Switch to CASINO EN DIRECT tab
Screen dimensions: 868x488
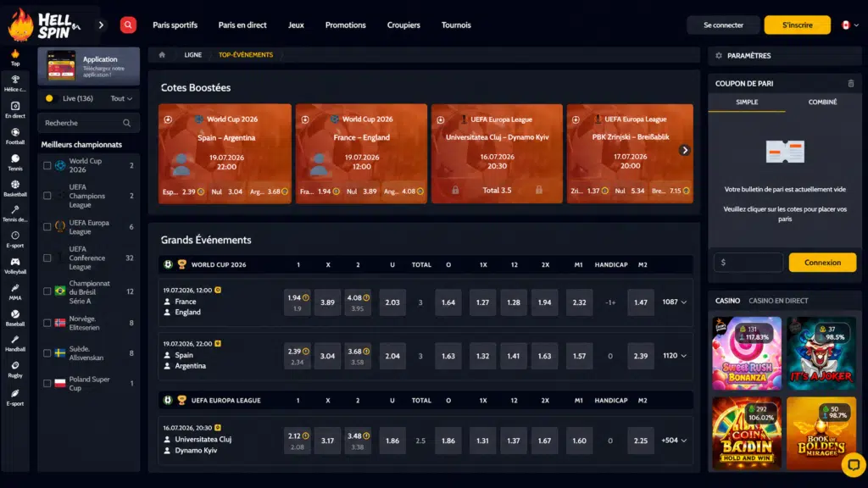(778, 301)
